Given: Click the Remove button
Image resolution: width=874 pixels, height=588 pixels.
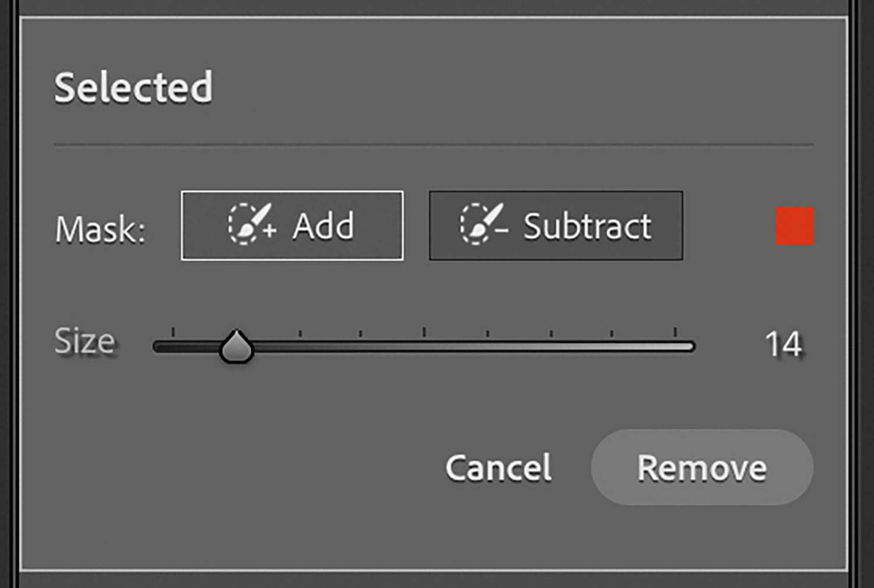Looking at the screenshot, I should pos(702,467).
